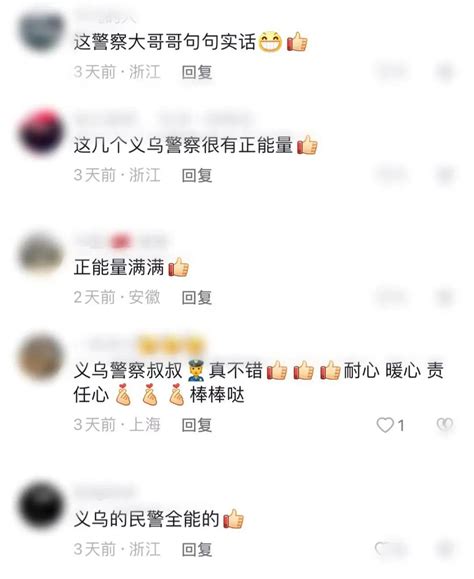
Task: Open the avatar of the first commenter
Action: pyautogui.click(x=41, y=32)
